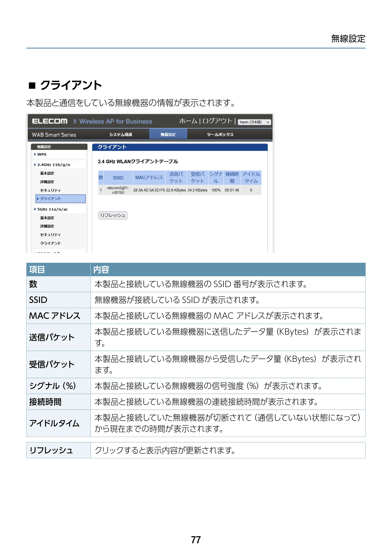The image size is (392, 556).
Task: Click the アイドルタイム column header
Action: click(251, 177)
